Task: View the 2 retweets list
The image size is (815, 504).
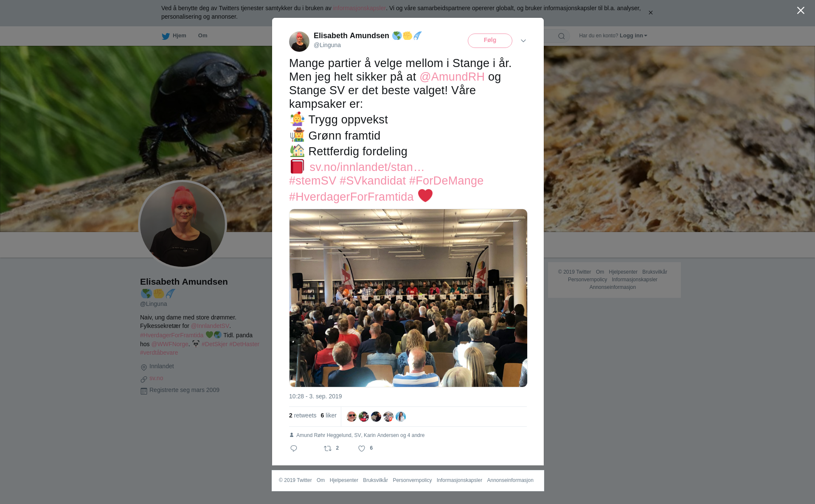Action: tap(303, 416)
